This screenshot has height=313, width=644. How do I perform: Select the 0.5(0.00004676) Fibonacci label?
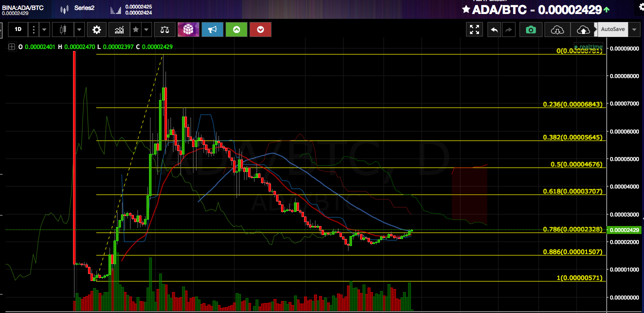click(x=576, y=164)
